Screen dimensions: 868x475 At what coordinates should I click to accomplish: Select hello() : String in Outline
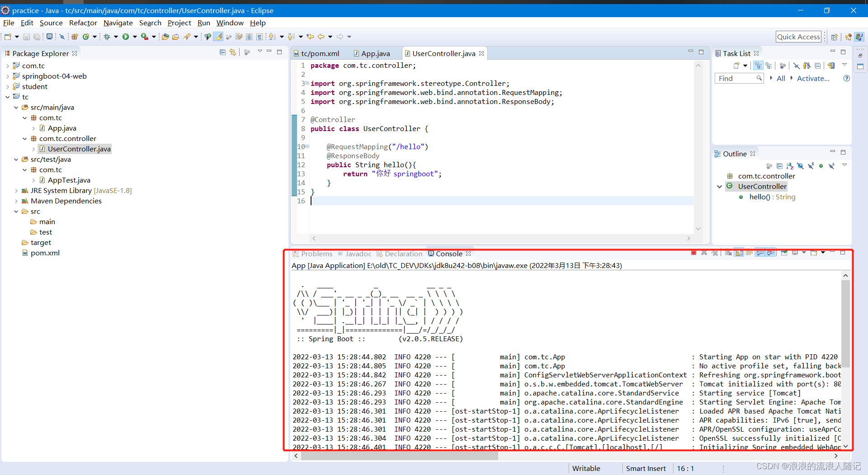772,197
